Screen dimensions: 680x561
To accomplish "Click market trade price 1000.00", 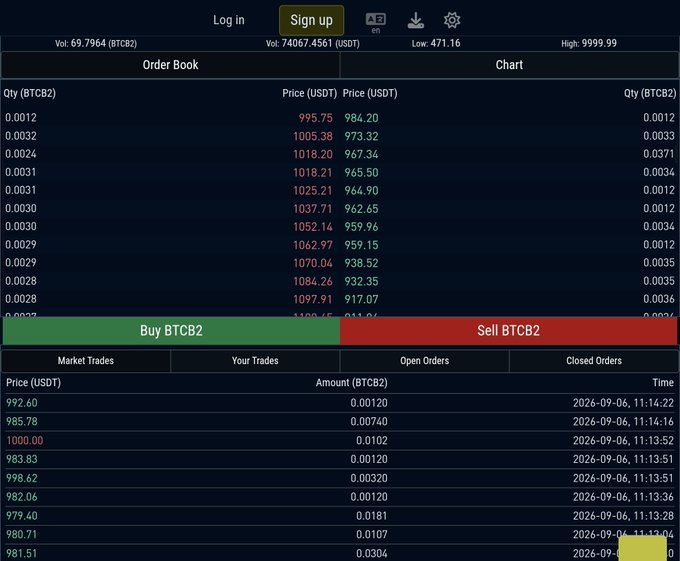I will pyautogui.click(x=25, y=440).
